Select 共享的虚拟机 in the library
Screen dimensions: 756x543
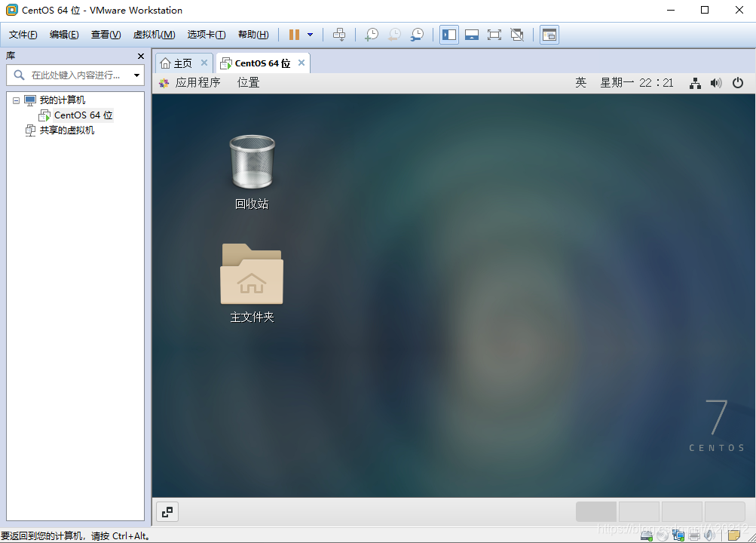67,130
